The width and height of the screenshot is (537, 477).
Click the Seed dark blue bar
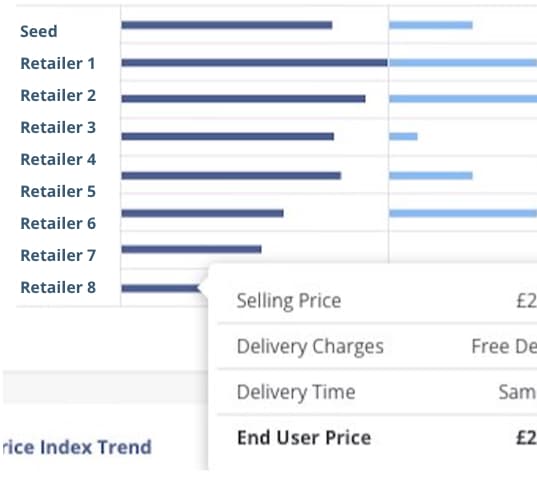pos(227,25)
